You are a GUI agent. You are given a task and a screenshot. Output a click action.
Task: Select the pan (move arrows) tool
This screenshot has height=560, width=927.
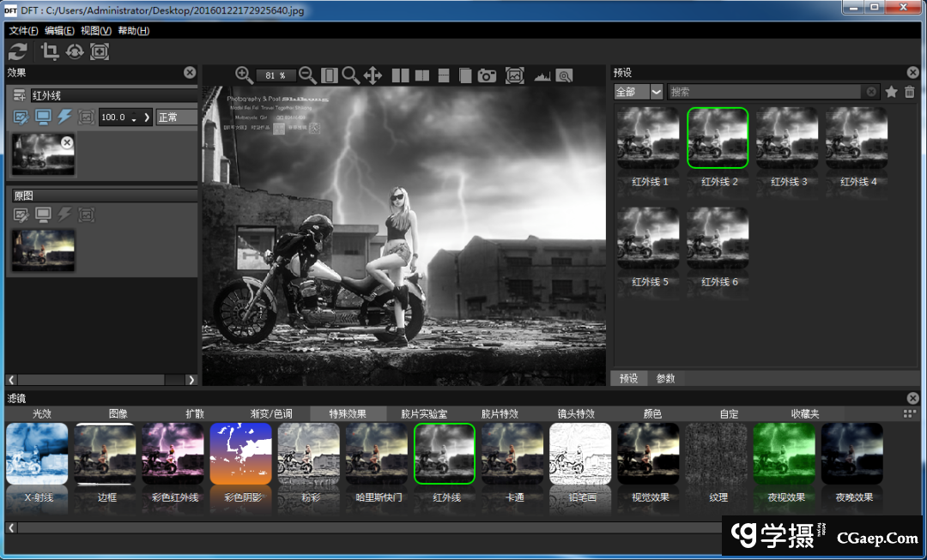pos(373,75)
